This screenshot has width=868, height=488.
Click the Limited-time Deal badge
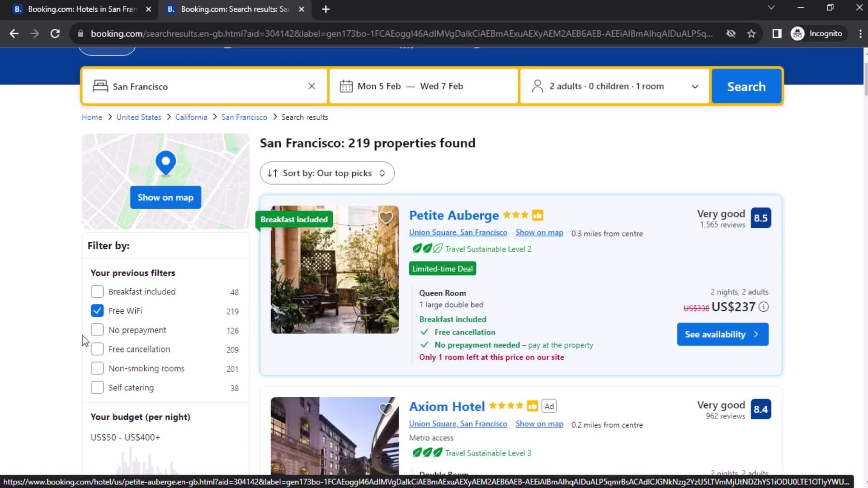point(443,269)
